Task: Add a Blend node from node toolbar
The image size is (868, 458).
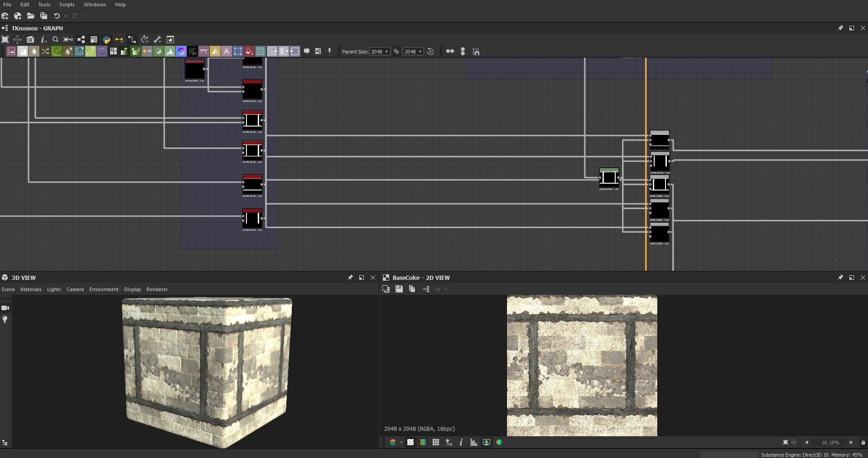Action: pyautogui.click(x=23, y=51)
